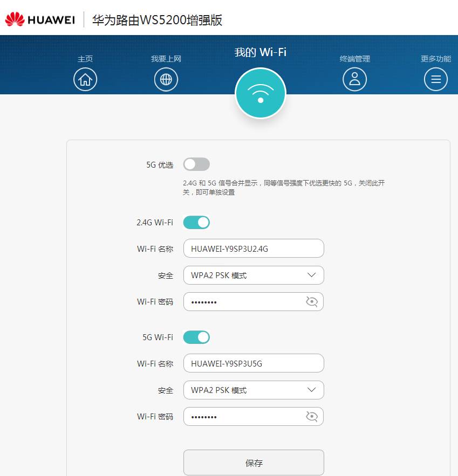Go to the 更多功能 tab label
This screenshot has width=458, height=476.
pos(436,59)
